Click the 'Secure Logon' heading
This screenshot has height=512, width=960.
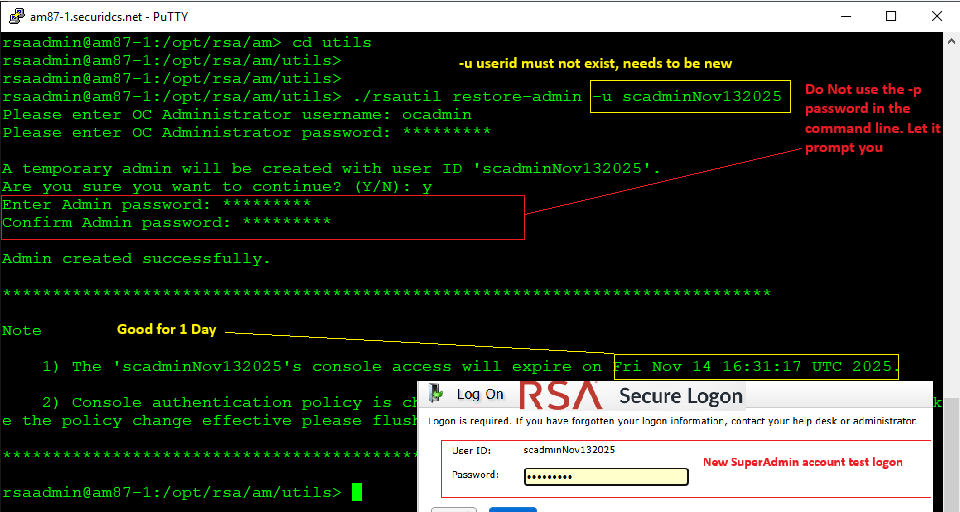tap(680, 396)
